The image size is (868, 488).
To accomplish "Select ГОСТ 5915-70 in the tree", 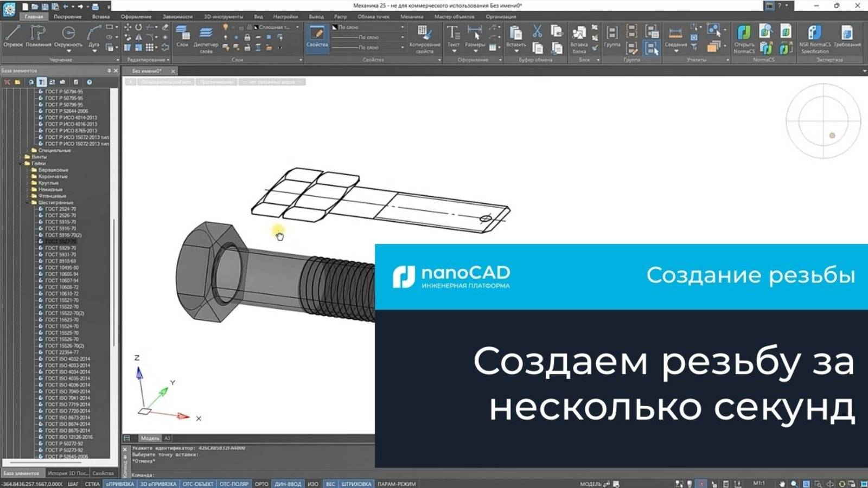I will [61, 222].
